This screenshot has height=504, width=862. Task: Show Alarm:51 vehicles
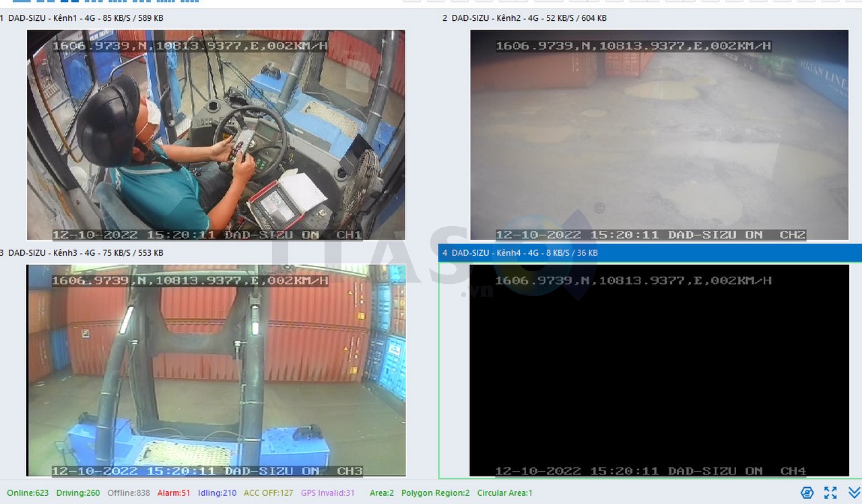point(174,493)
